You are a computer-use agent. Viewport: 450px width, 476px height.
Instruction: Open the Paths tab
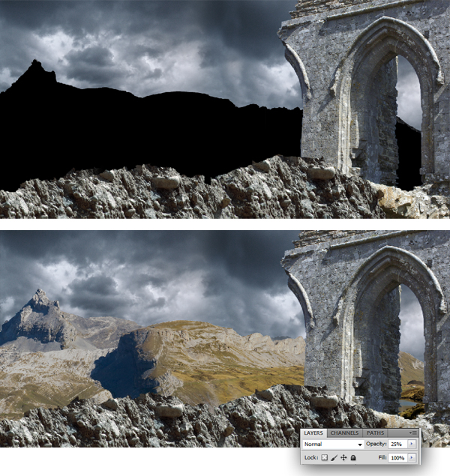pos(376,433)
